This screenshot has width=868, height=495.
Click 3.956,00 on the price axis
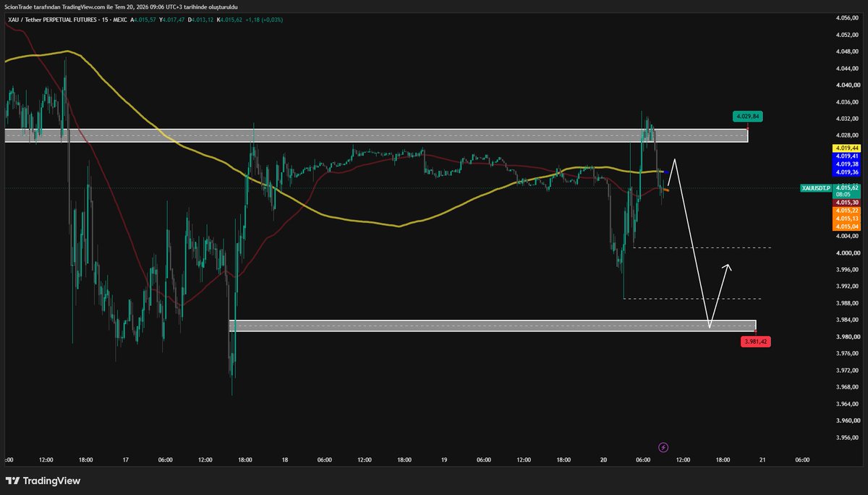(x=846, y=437)
